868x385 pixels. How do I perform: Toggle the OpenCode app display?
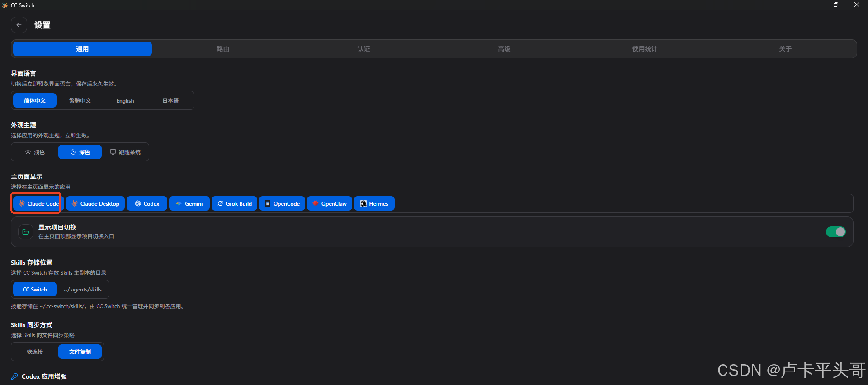282,203
